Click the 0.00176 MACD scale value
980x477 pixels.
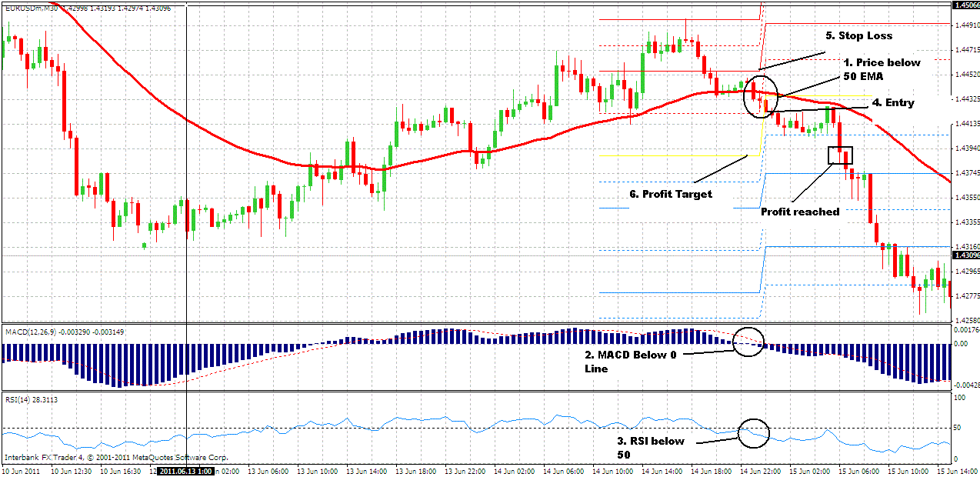tap(965, 329)
